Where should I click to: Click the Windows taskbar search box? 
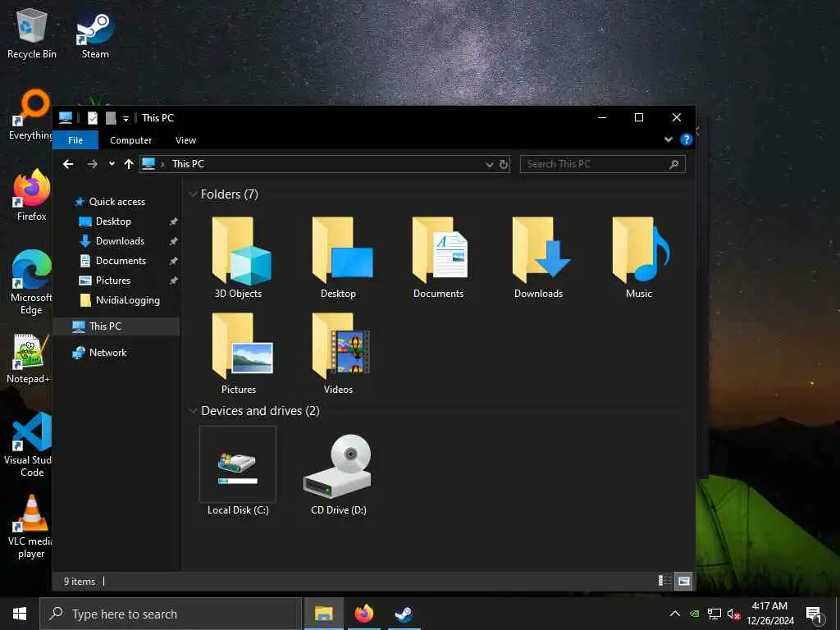171,614
